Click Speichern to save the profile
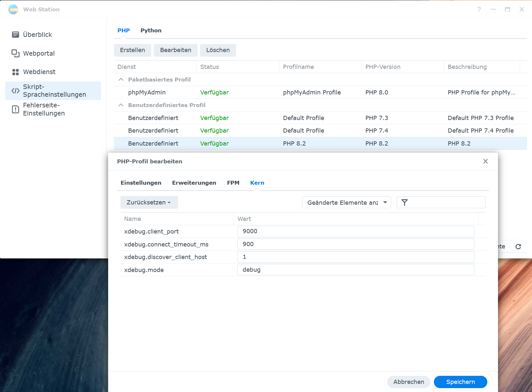Image resolution: width=532 pixels, height=392 pixels. [x=460, y=382]
